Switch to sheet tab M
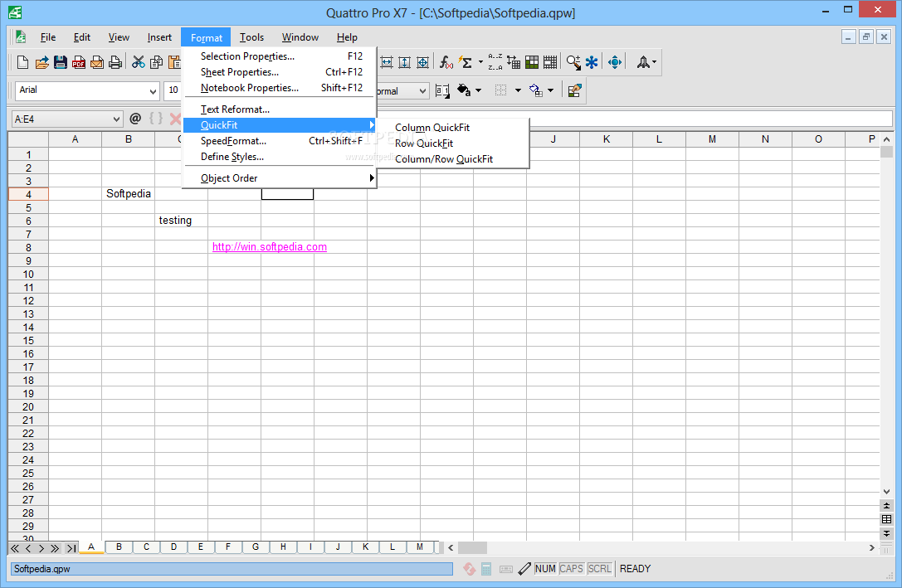This screenshot has height=588, width=902. click(x=420, y=547)
